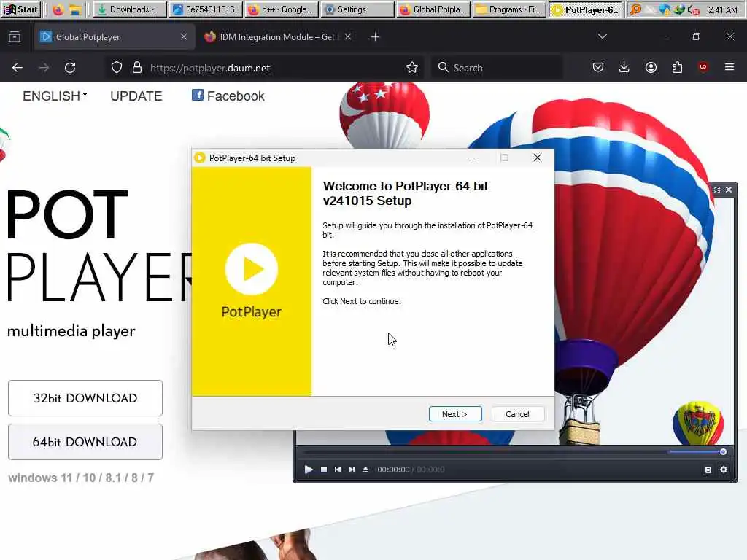Switch to Programs File Explorer taskbar item
Viewport: 747px width, 560px height.
[509, 9]
